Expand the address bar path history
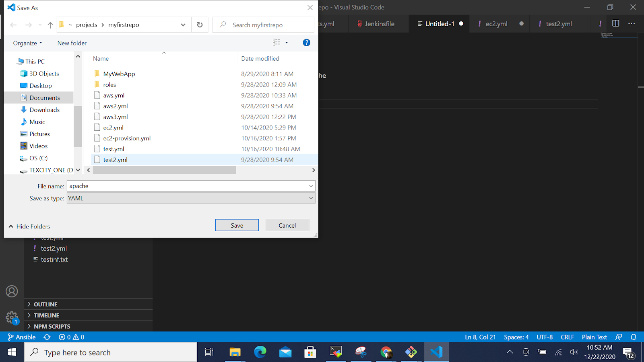 183,25
